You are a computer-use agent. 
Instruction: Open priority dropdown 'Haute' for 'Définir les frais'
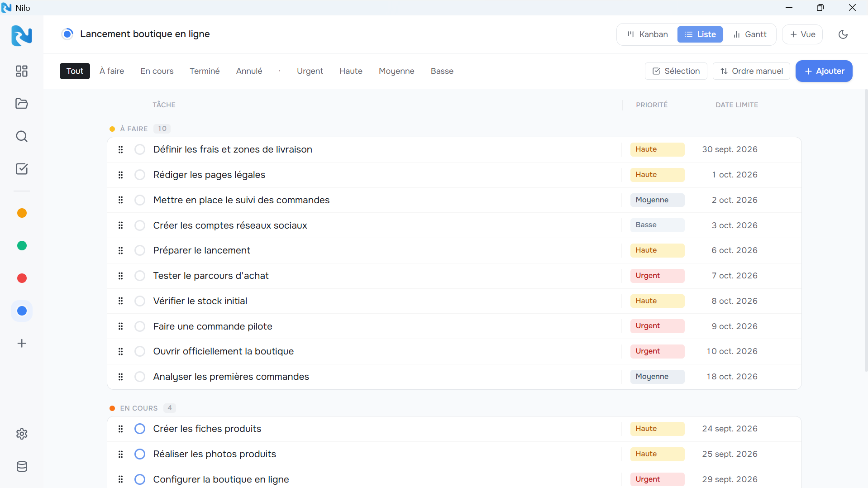[x=657, y=149]
